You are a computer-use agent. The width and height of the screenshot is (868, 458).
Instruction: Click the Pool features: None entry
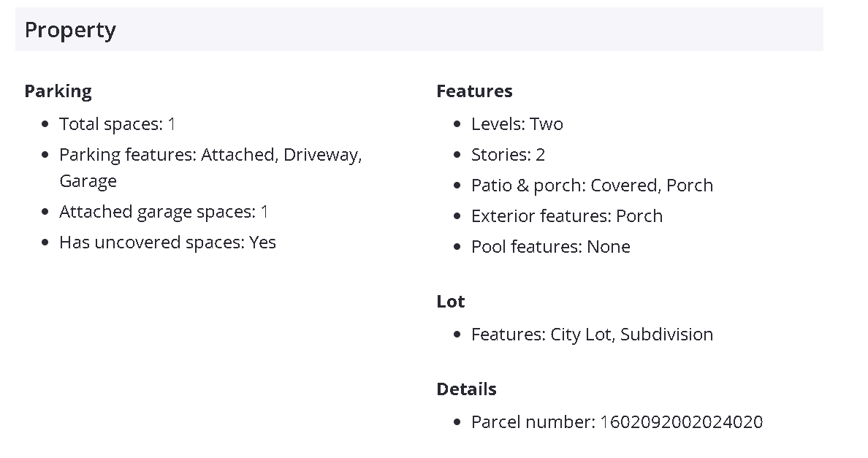[550, 247]
